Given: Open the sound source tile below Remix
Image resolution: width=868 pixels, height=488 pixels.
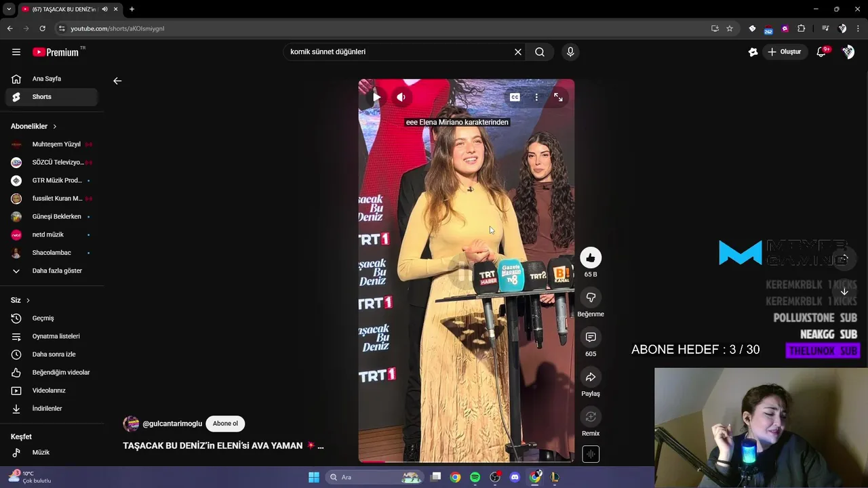Looking at the screenshot, I should [x=591, y=454].
